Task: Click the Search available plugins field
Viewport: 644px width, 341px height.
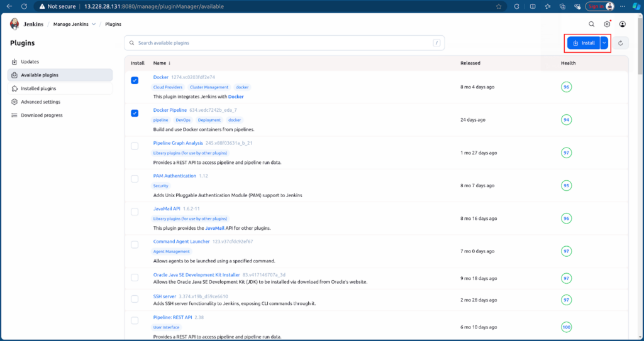Action: pos(283,43)
